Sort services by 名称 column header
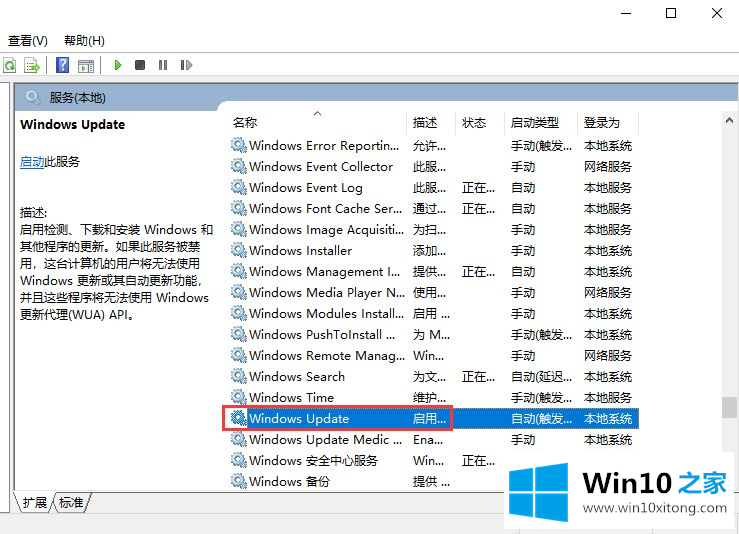The image size is (739, 534). (245, 123)
